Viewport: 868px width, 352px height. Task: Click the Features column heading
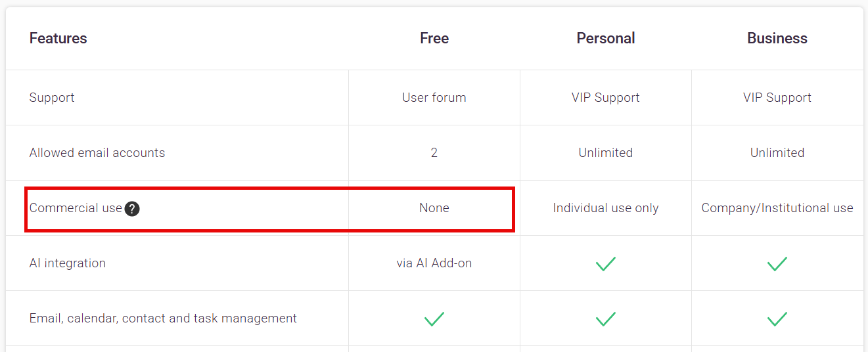58,38
